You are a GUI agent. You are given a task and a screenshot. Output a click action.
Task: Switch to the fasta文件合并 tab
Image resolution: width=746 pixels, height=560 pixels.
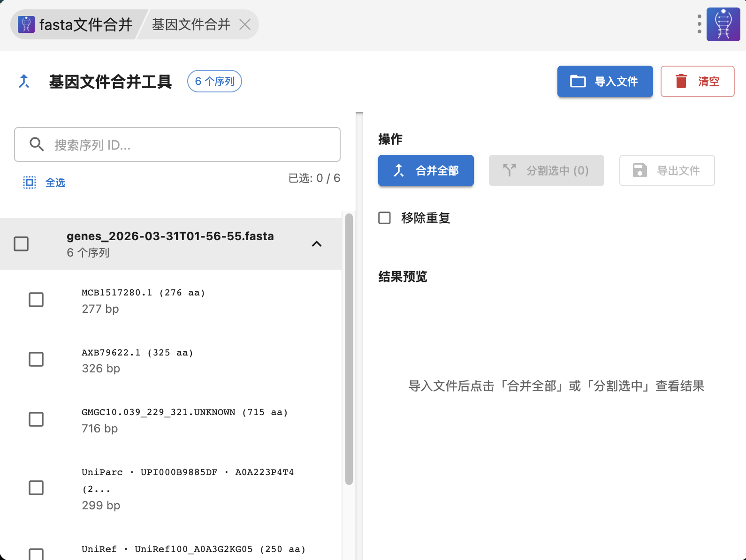click(76, 24)
